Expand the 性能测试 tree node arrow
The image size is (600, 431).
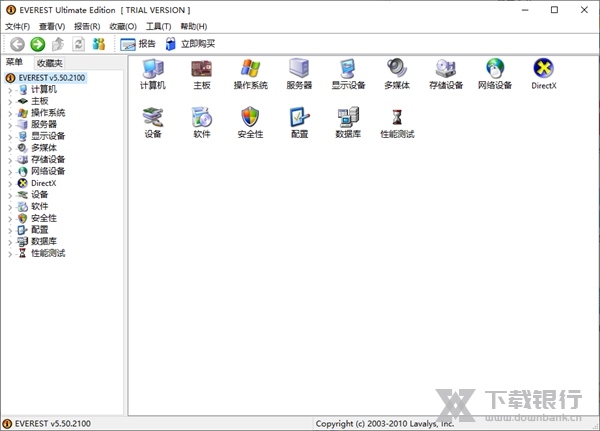[10, 253]
